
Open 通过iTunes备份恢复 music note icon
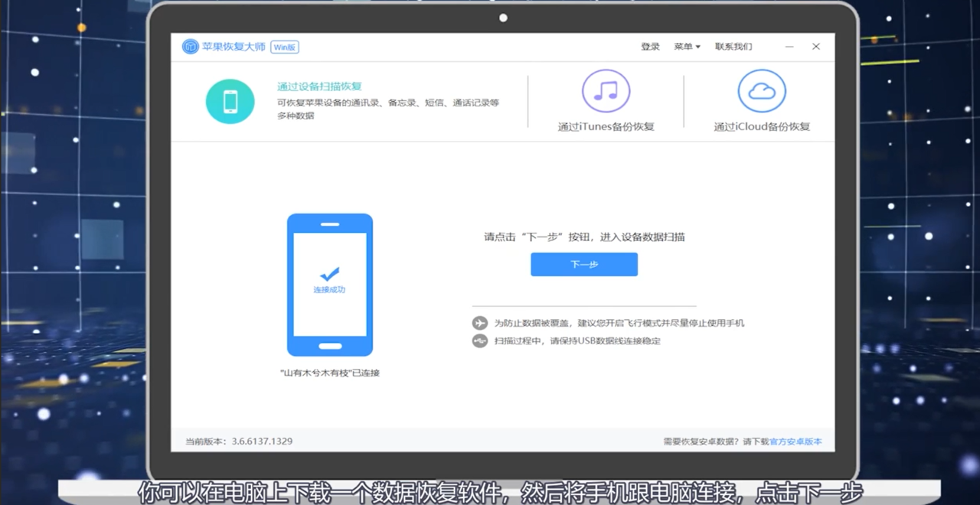(606, 91)
